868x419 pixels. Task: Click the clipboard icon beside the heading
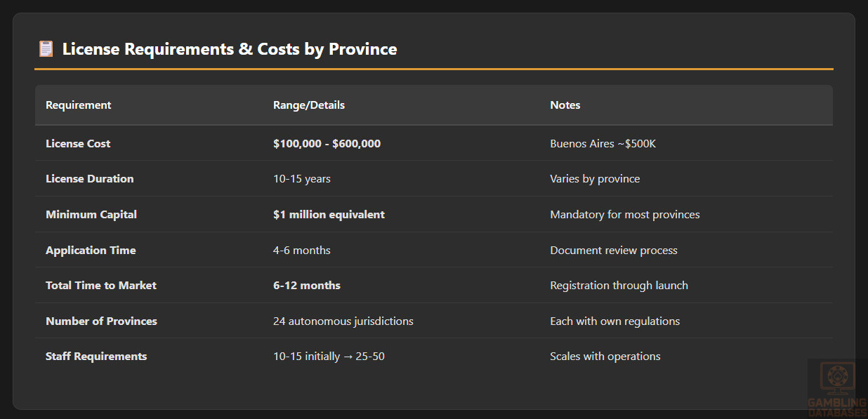[46, 49]
